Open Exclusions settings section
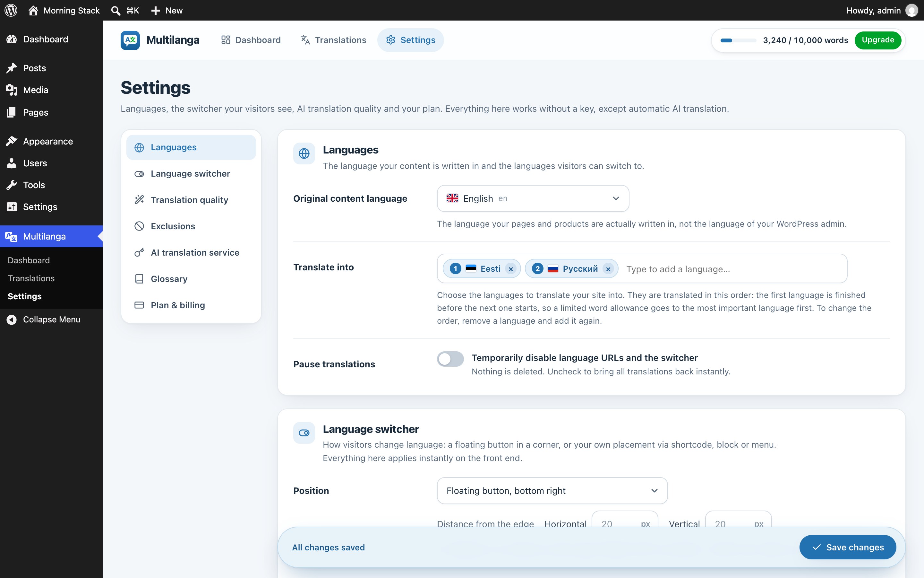The width and height of the screenshot is (924, 578). click(x=191, y=226)
